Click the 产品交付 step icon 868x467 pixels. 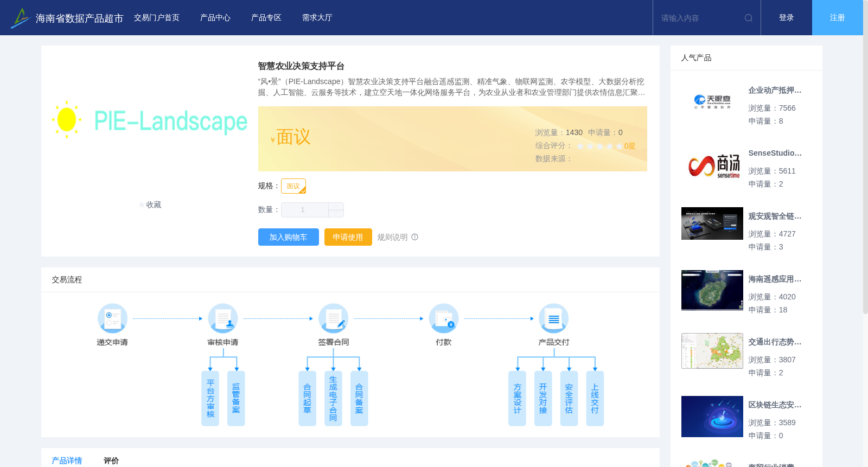coord(554,318)
